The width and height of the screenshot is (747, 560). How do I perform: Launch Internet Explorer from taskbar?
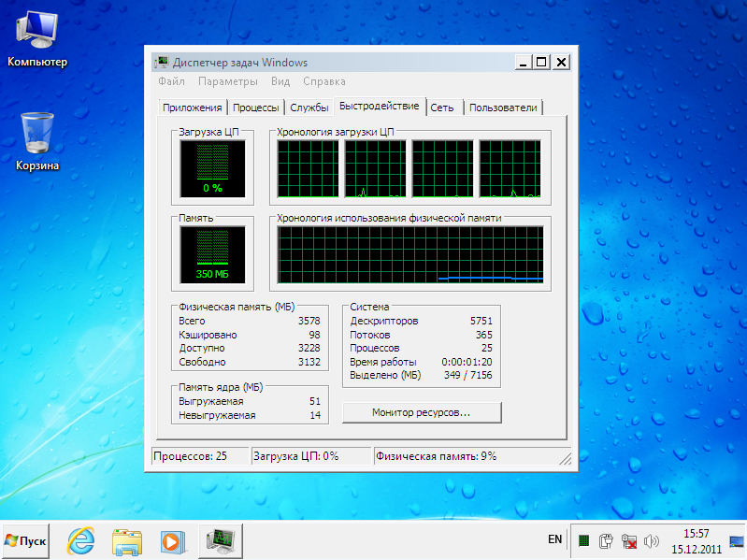coord(80,541)
